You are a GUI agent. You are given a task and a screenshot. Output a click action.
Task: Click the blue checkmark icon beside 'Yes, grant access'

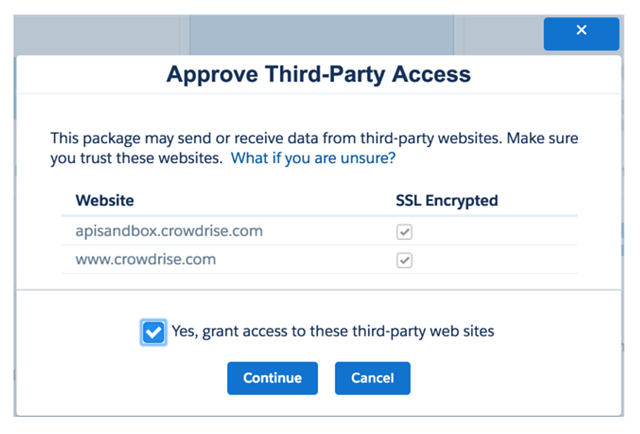pos(153,332)
